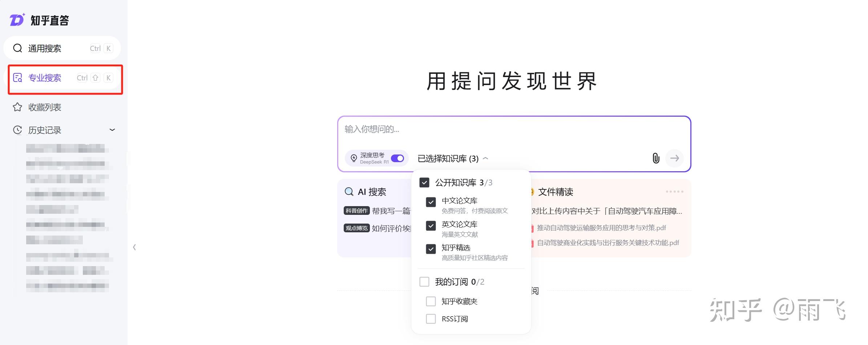This screenshot has height=345, width=868.
Task: Check the RSS订阅 checkbox
Action: 431,319
